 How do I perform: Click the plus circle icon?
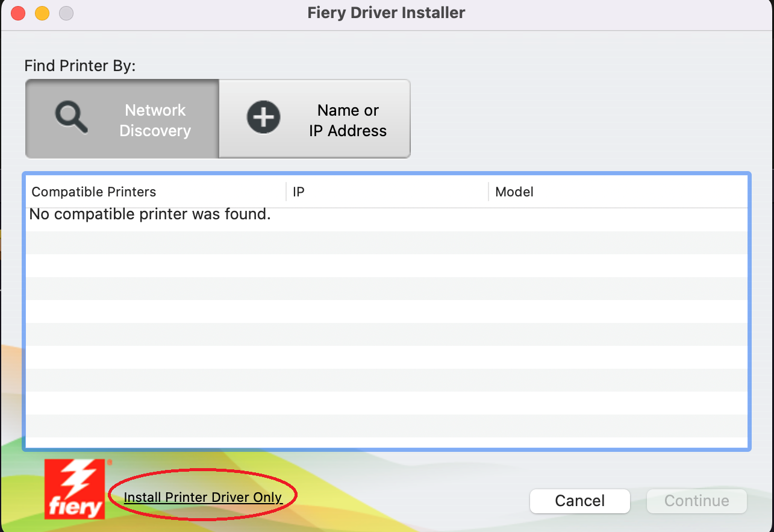[x=263, y=117]
